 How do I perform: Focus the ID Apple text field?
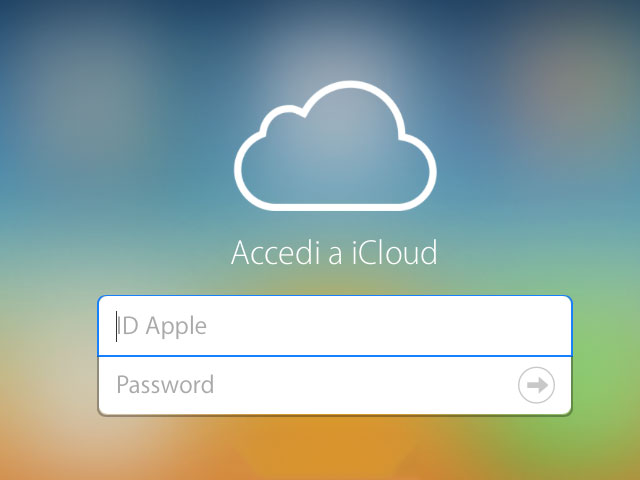pyautogui.click(x=335, y=326)
